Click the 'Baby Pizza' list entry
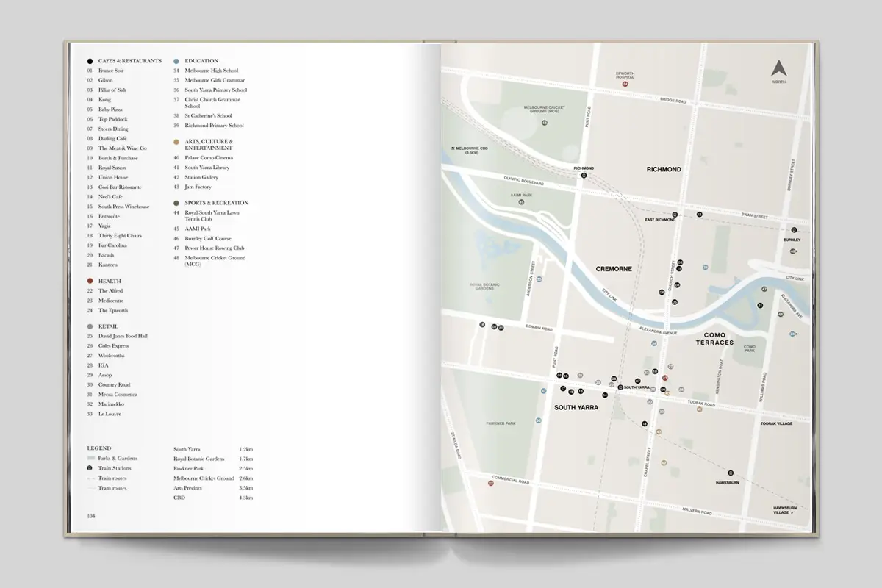Screen dimensions: 882x588 pyautogui.click(x=110, y=110)
